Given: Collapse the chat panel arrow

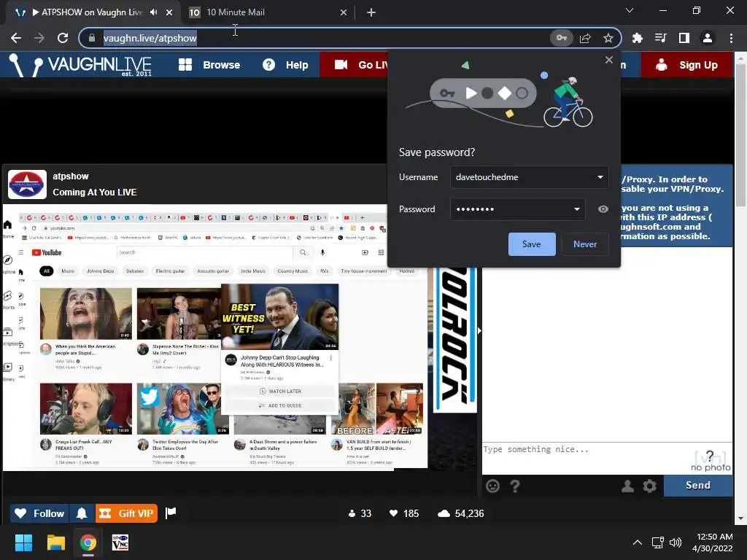Looking at the screenshot, I should tap(479, 330).
